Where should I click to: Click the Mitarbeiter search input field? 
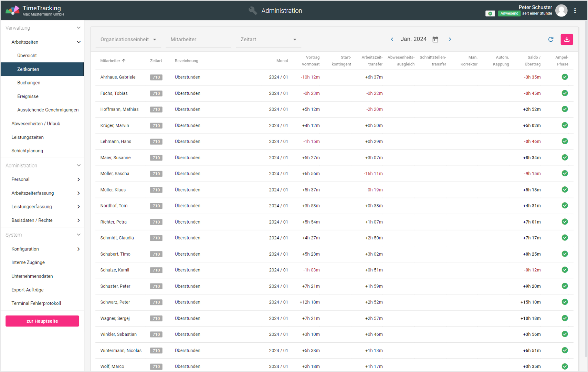click(198, 40)
